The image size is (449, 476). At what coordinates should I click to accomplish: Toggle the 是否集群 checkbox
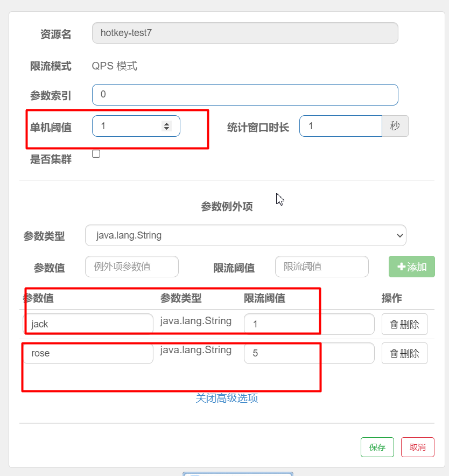[x=96, y=154]
